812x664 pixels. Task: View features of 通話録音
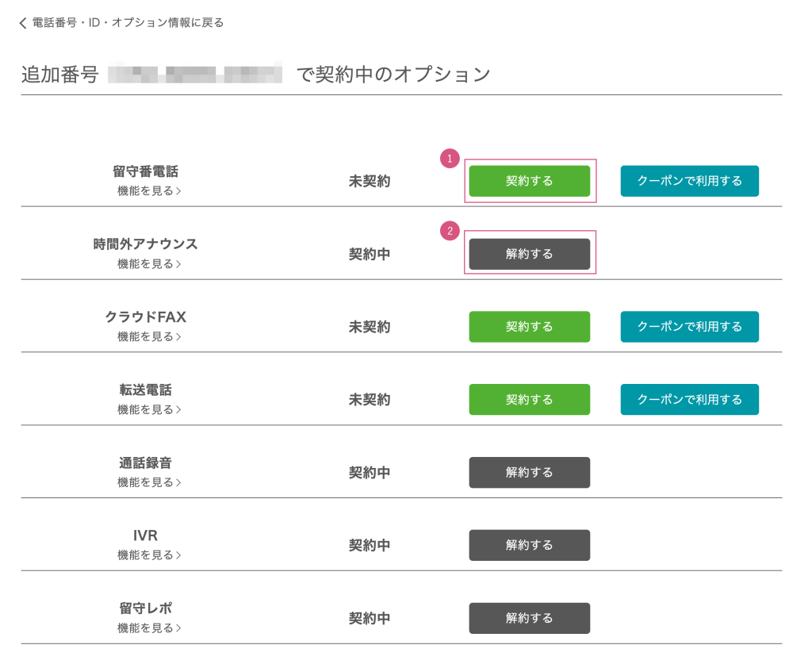(149, 483)
